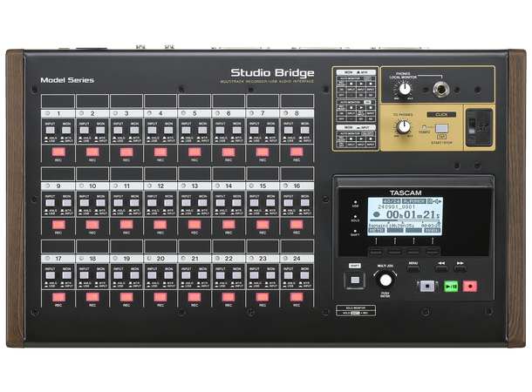Click the blank label strip above track 17
532x392 pixels.
pos(58,247)
